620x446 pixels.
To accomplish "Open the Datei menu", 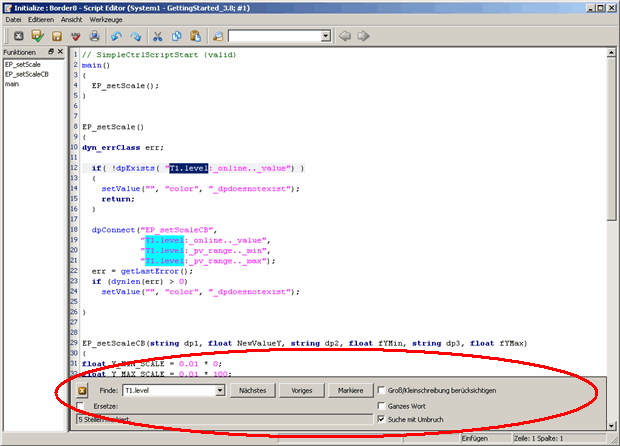I will point(14,19).
